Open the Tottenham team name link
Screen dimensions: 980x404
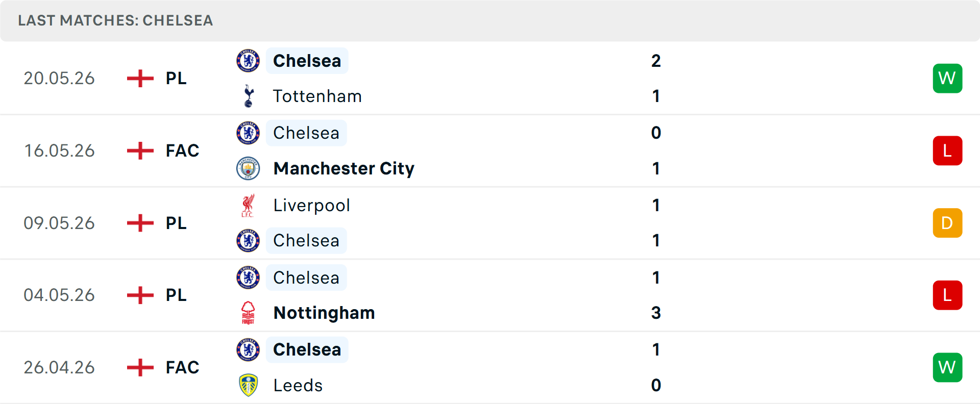pyautogui.click(x=317, y=96)
